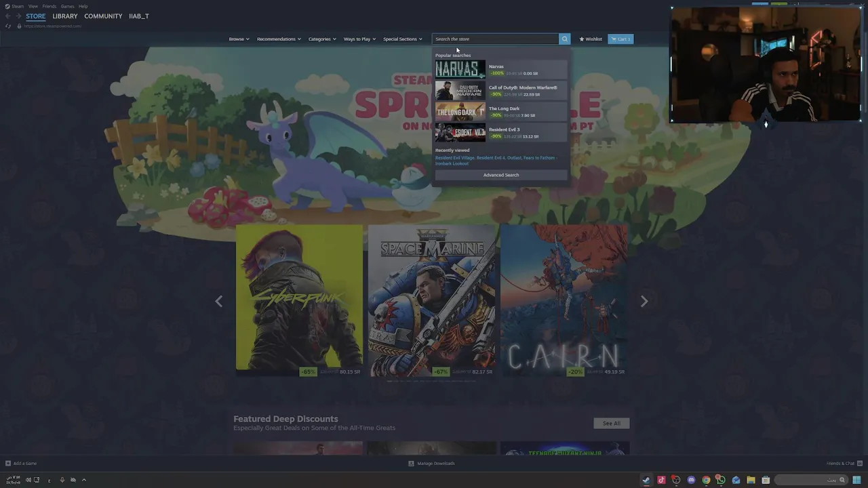Open the Help menu
Screen dimensions: 868x488
pos(83,6)
